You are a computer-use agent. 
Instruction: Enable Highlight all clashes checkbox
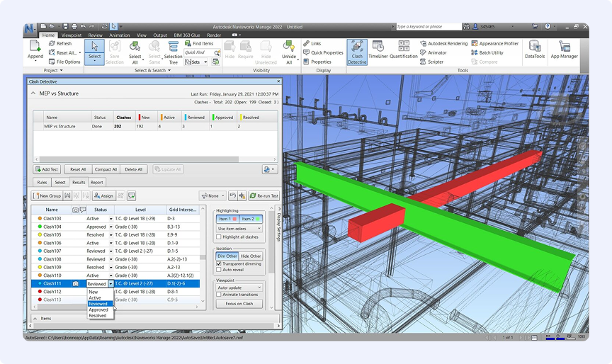(218, 237)
